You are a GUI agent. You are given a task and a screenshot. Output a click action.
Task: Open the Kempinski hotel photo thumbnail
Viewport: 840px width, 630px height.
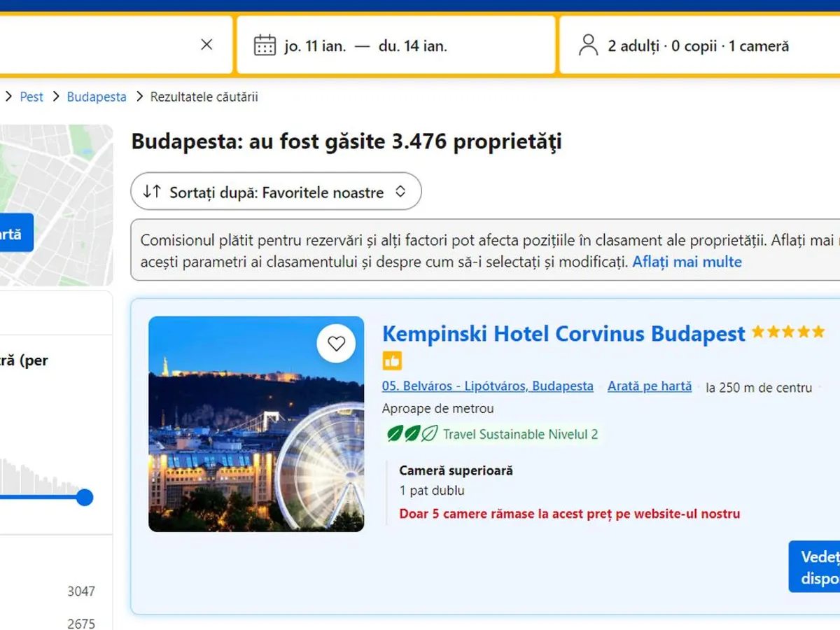coord(256,424)
